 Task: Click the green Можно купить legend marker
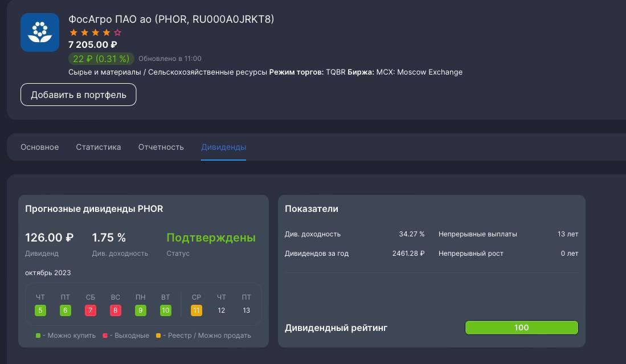tap(38, 336)
